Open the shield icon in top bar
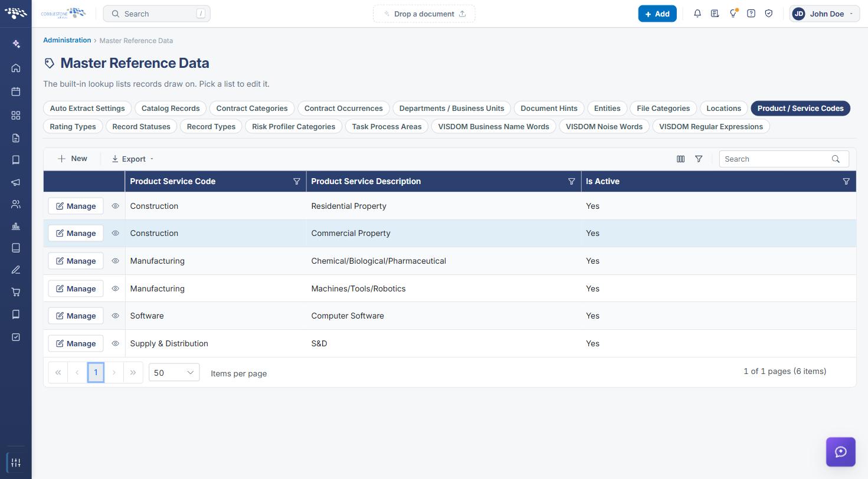The height and width of the screenshot is (479, 868). 769,14
